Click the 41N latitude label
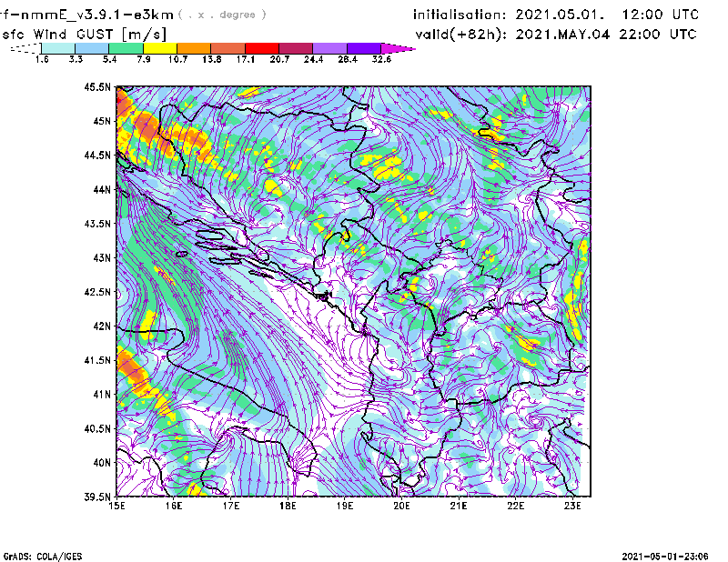Viewport: 728px width, 562px height. coord(102,395)
